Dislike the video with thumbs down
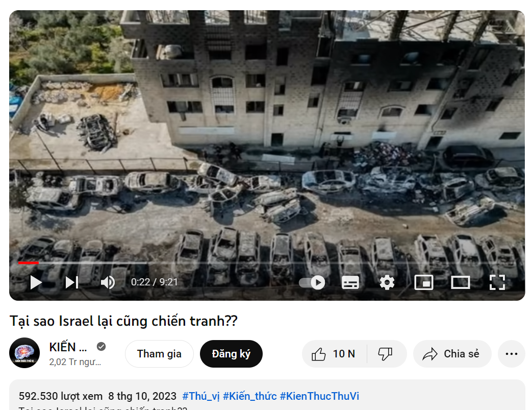This screenshot has height=410, width=532. (386, 354)
